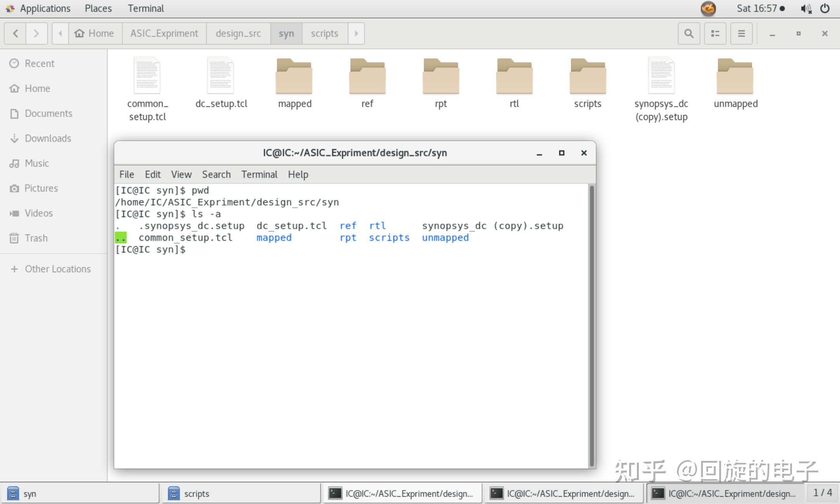The height and width of the screenshot is (504, 840).
Task: Click the Home path bar button
Action: point(95,33)
